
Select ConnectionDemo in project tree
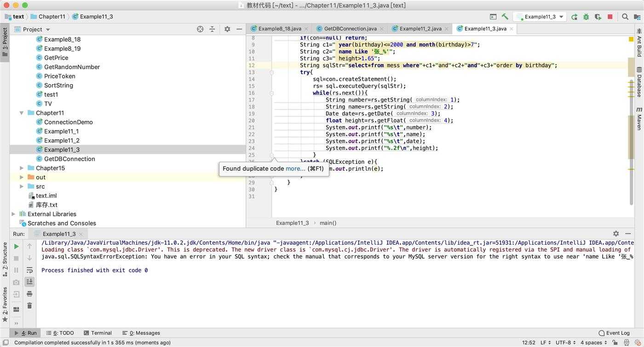point(69,122)
